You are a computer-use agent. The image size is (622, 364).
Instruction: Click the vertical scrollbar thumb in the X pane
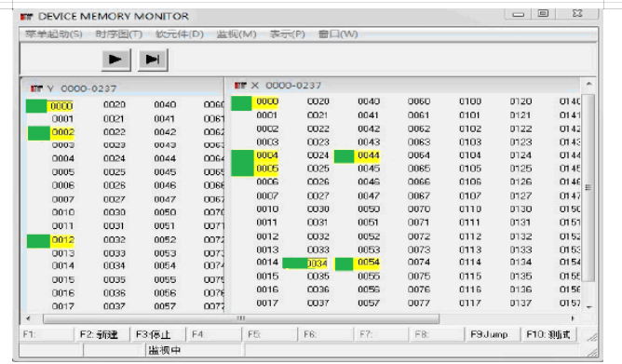pos(589,187)
